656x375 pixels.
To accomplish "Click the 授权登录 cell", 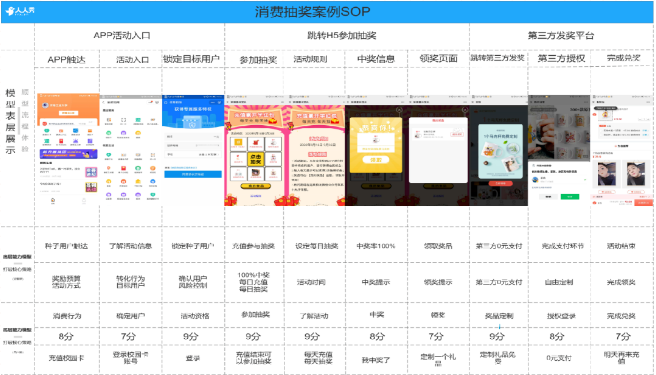I will [561, 316].
